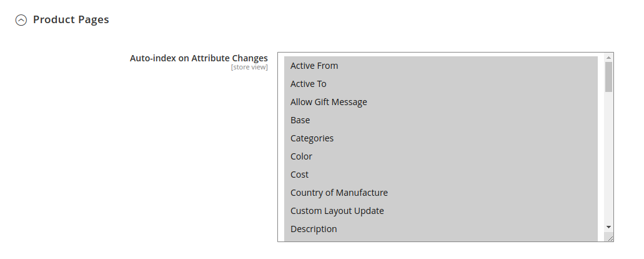Choose Description attribute option

tap(441, 228)
